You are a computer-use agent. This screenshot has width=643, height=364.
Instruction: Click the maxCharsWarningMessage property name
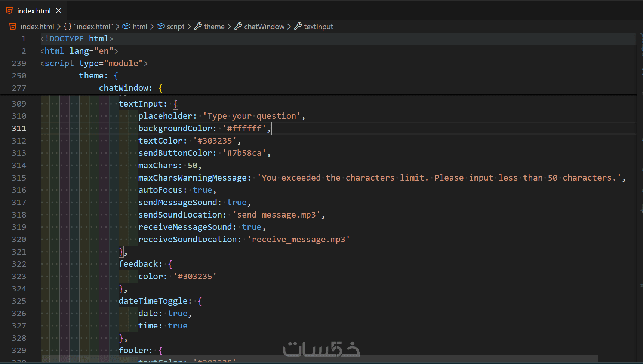(x=193, y=178)
